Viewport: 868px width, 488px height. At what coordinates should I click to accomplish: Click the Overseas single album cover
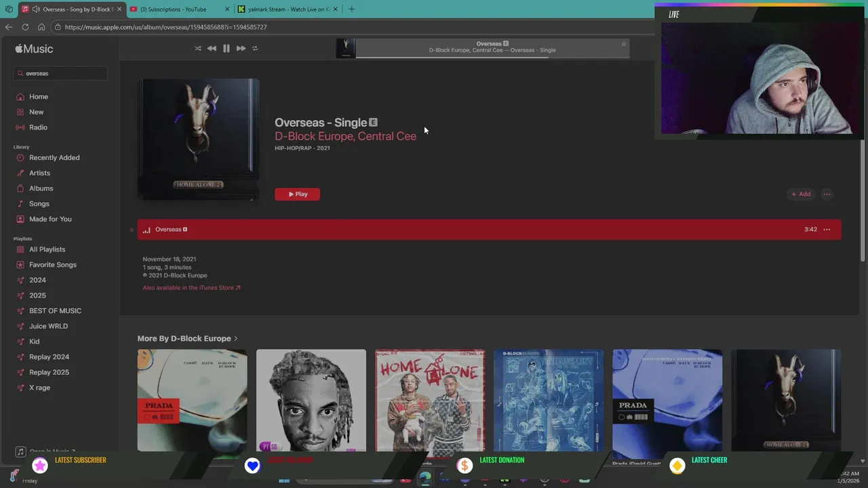(x=198, y=139)
